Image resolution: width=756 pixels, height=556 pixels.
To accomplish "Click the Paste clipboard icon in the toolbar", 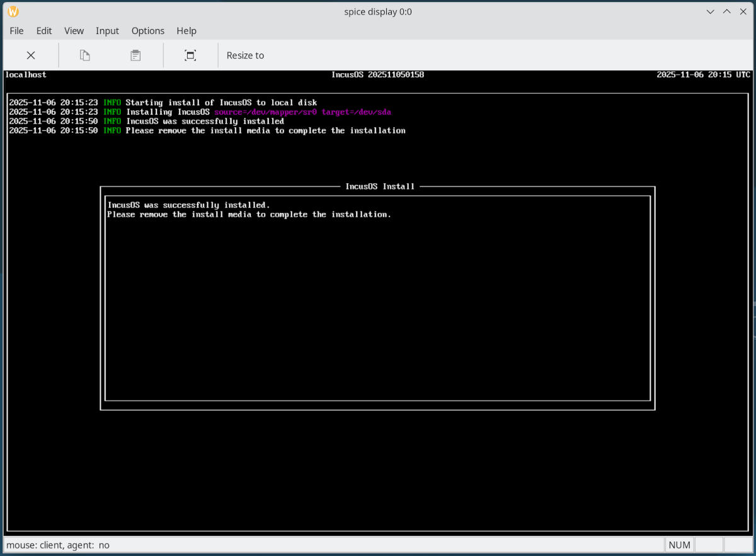I will (x=135, y=55).
